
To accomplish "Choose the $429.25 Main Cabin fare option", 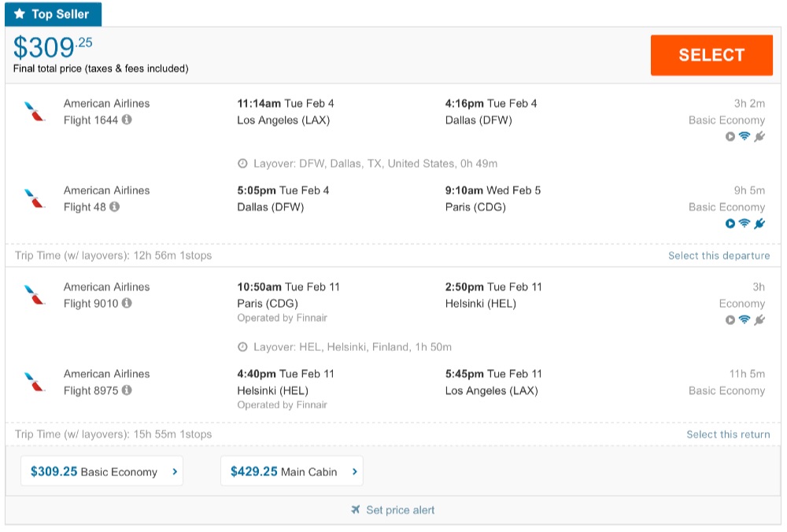I will coord(291,472).
